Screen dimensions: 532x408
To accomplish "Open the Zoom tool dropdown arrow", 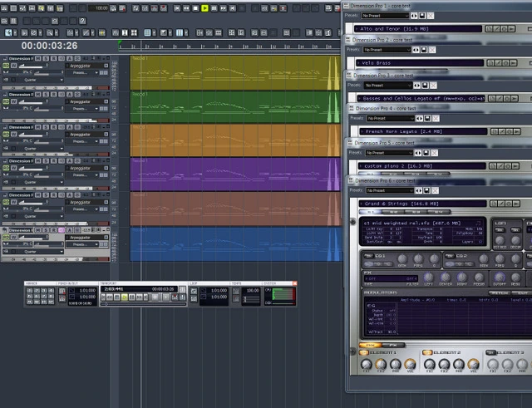I will tap(56, 32).
